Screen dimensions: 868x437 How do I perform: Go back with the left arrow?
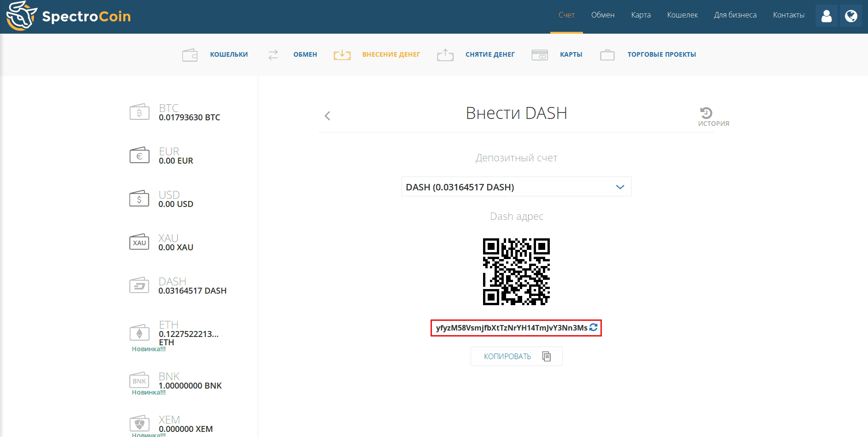point(327,116)
